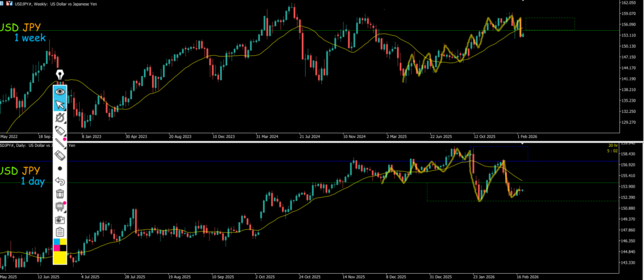This screenshot has height=280, width=644.
Task: Choose the highlighter marker tool
Action: (x=60, y=131)
